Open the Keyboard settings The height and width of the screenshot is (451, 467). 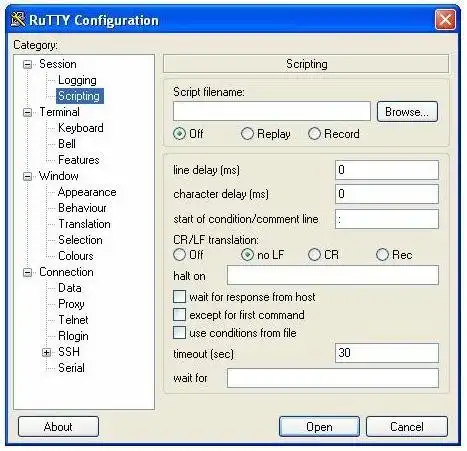point(81,128)
